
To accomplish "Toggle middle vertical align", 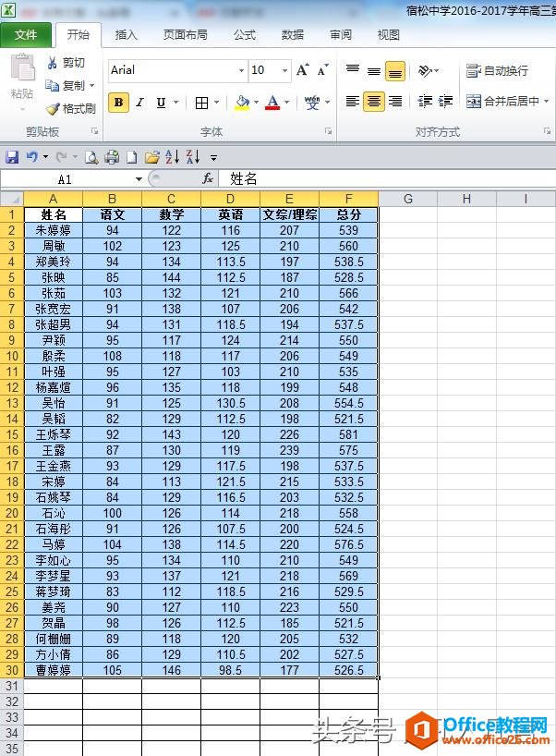I will click(374, 71).
